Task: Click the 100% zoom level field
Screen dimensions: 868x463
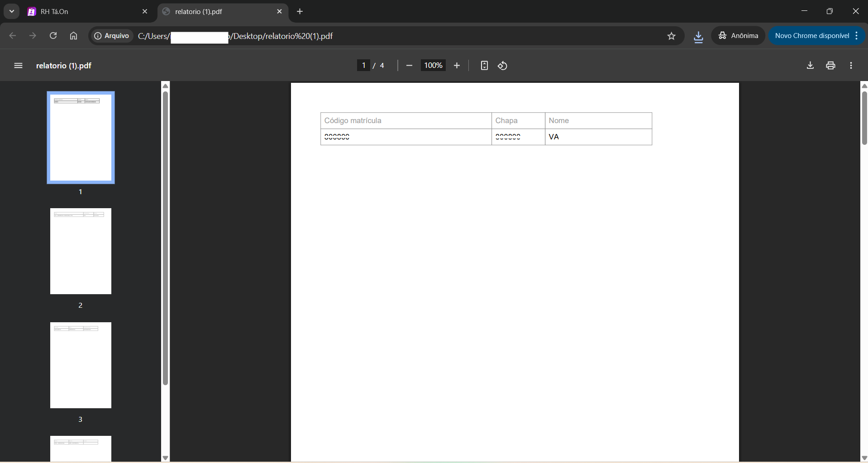Action: [x=433, y=66]
